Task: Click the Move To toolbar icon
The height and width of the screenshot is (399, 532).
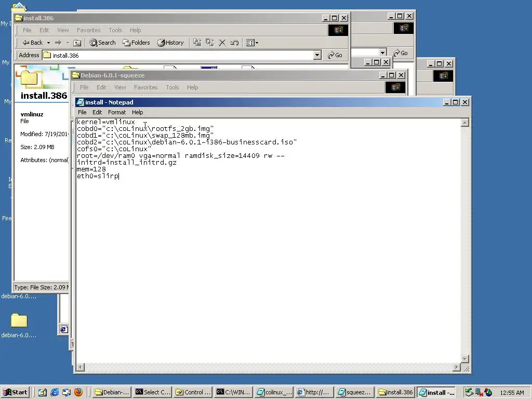Action: point(197,43)
